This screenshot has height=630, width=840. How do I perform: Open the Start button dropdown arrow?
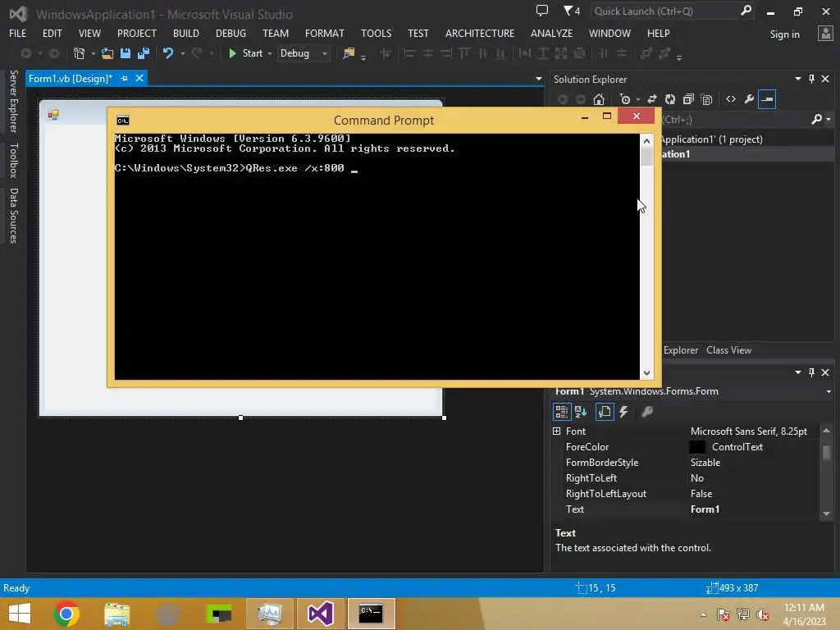tap(270, 53)
